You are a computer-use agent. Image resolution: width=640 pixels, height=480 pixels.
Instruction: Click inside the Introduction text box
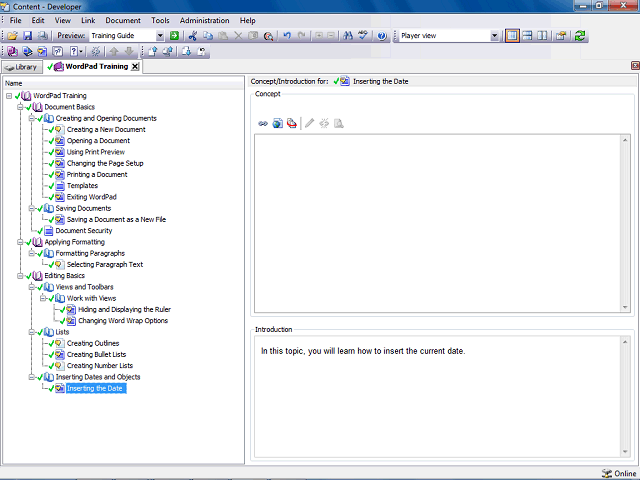437,396
